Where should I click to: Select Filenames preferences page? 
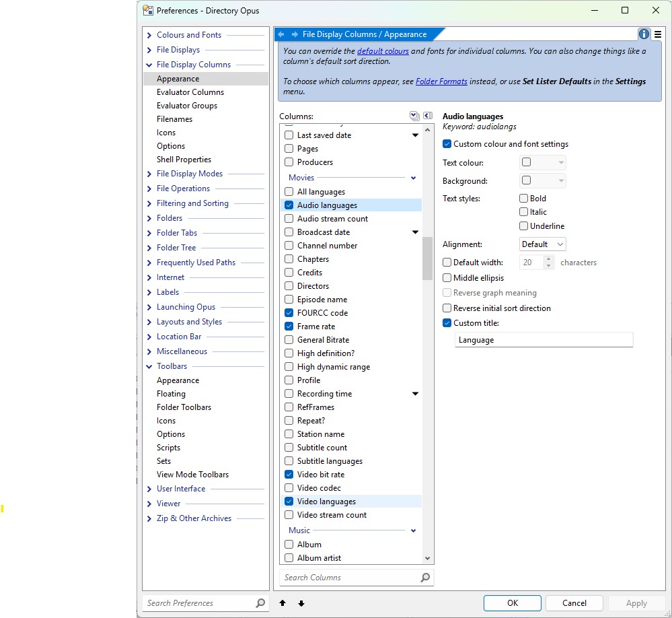pyautogui.click(x=174, y=119)
